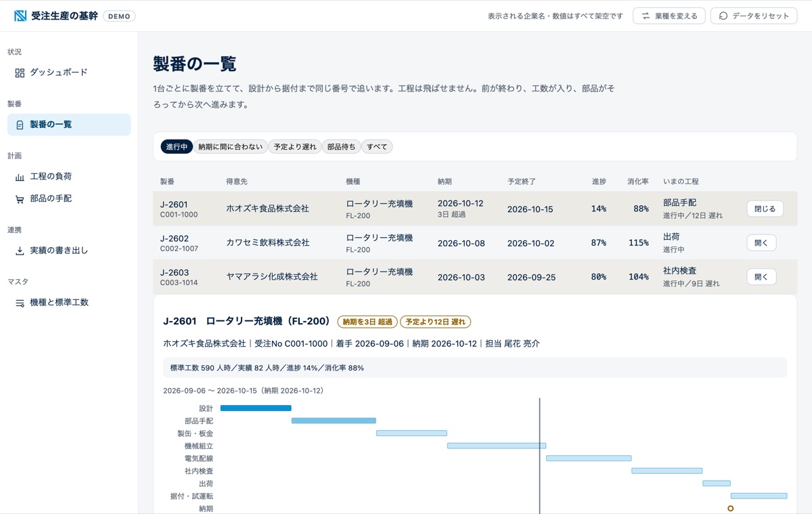Click 製番 column header

pos(167,181)
